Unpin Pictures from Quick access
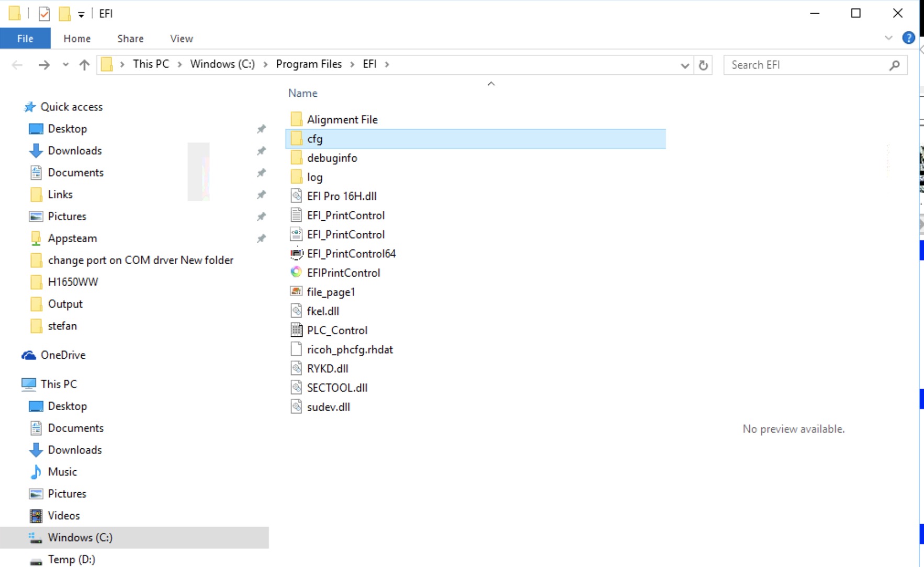 click(261, 216)
